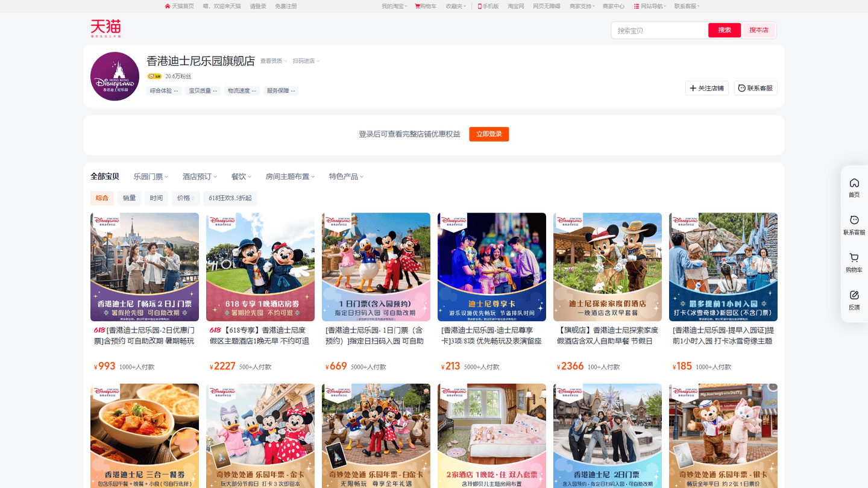Expand 收藏夹 dropdown
Viewport: 868px width, 488px height.
click(456, 6)
